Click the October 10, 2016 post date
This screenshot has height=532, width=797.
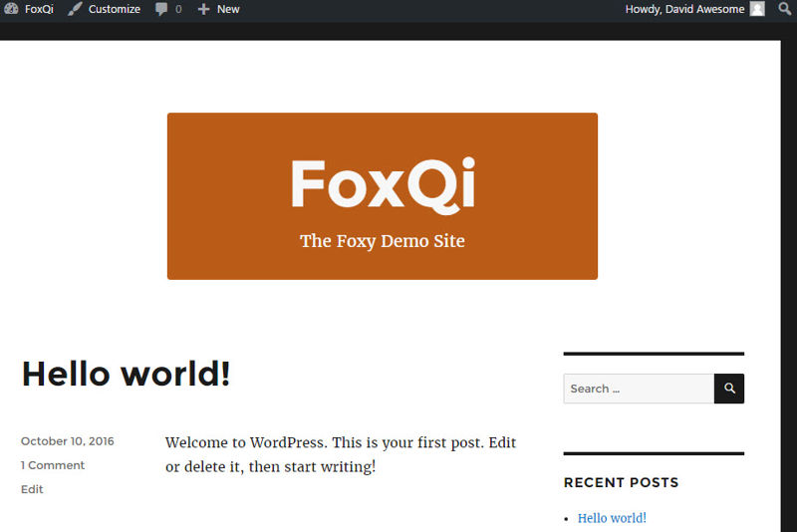67,441
